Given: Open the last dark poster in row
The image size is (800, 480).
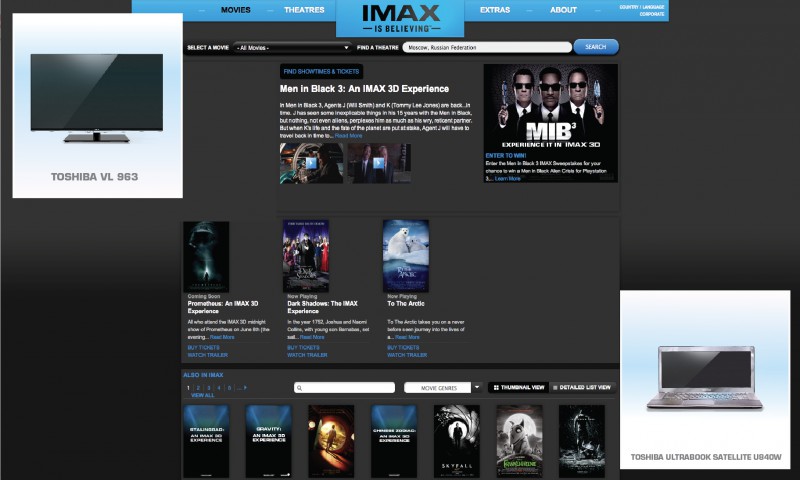Looking at the screenshot, I should [x=582, y=441].
